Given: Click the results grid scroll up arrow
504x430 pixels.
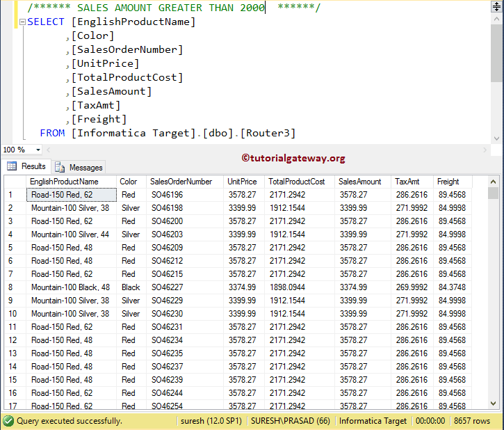Looking at the screenshot, I should tap(493, 181).
